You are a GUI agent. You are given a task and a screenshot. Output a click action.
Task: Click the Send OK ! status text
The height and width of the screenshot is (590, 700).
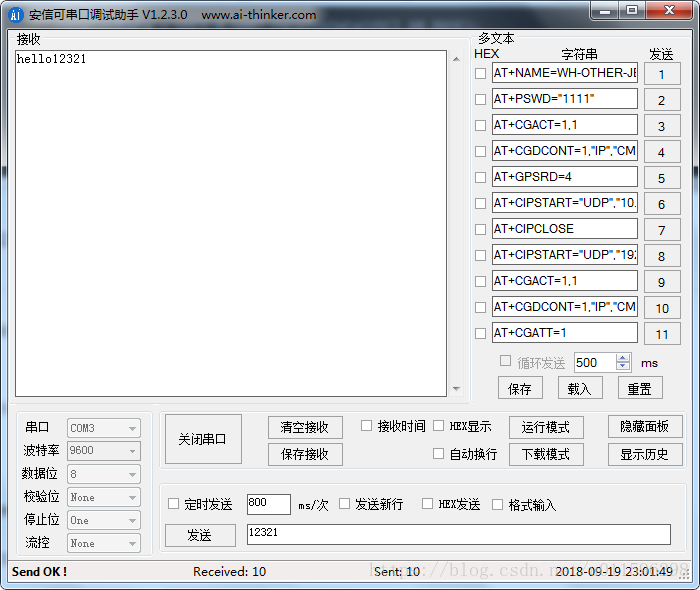point(39,572)
